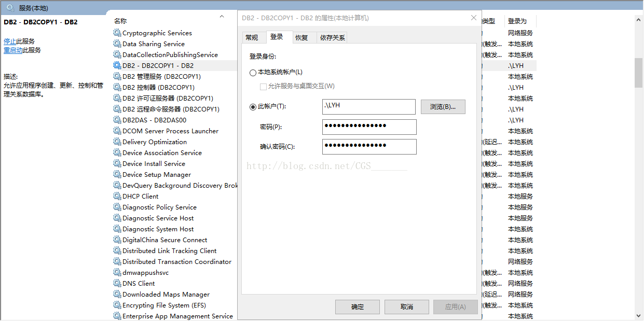The width and height of the screenshot is (644, 321).
Task: Select the Enterprise App Management Service row
Action: 174,316
